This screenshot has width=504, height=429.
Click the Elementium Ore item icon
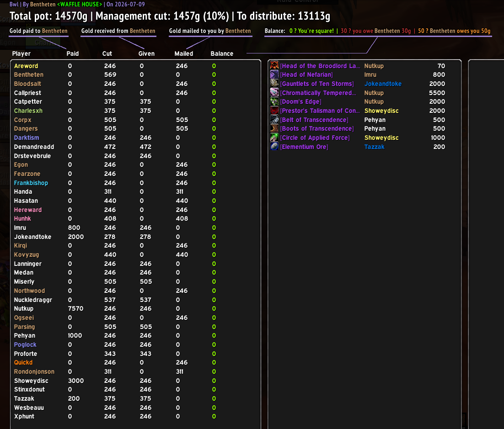[x=274, y=146]
